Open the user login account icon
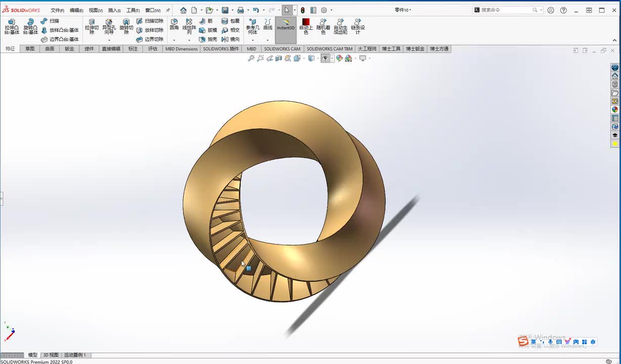Image resolution: width=621 pixels, height=364 pixels. [551, 10]
